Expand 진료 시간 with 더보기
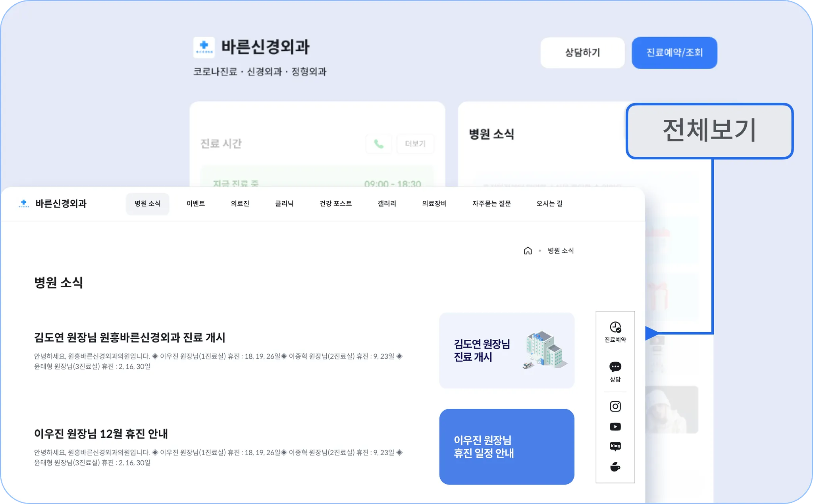813x504 pixels. tap(415, 144)
